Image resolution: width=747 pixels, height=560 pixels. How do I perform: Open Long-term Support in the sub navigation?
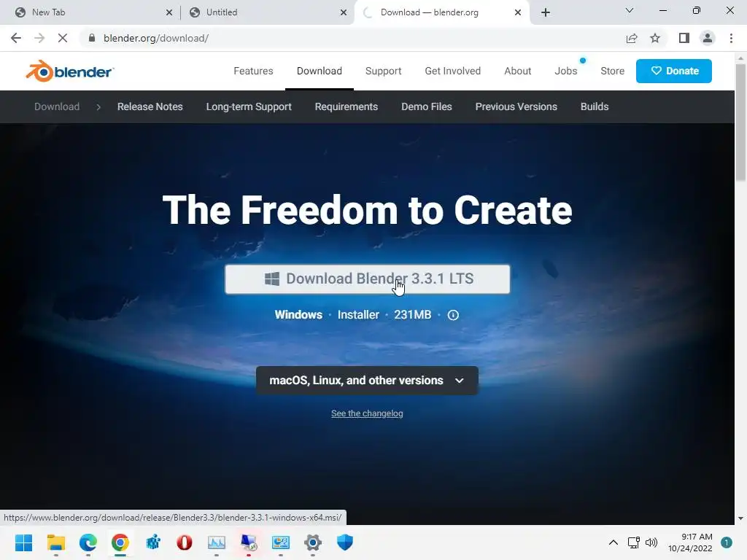click(x=249, y=106)
